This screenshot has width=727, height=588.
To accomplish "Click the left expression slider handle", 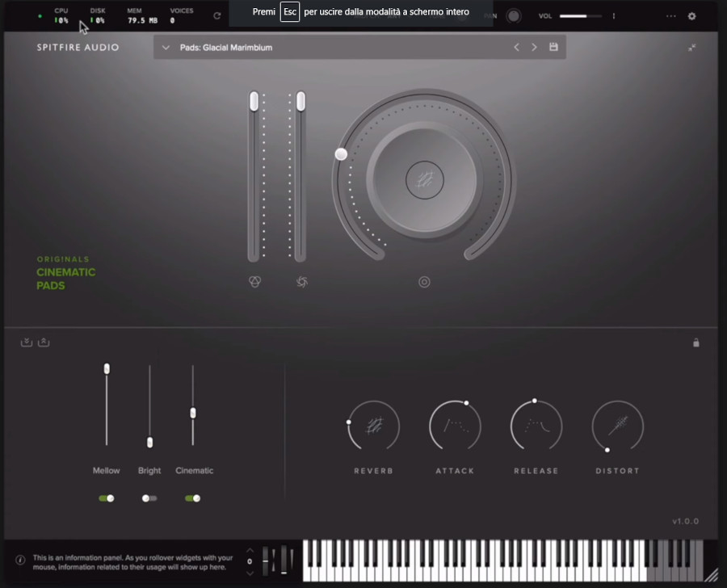I will (254, 102).
